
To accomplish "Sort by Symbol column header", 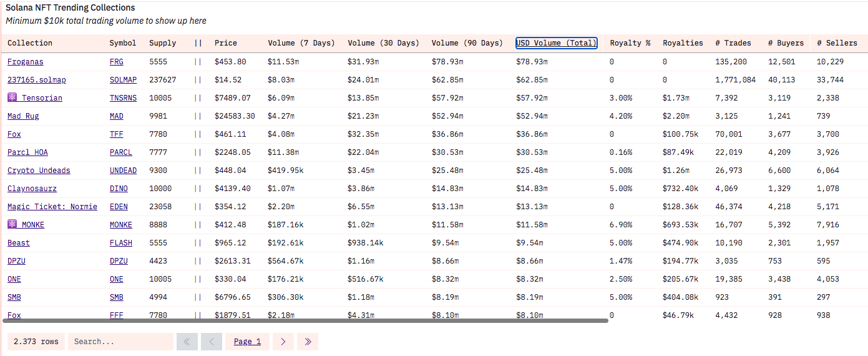I will (x=123, y=43).
